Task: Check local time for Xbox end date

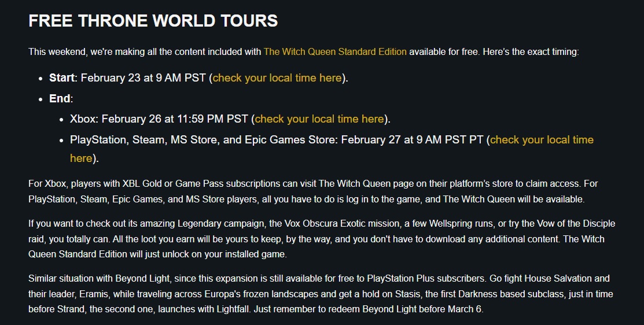Action: 319,119
